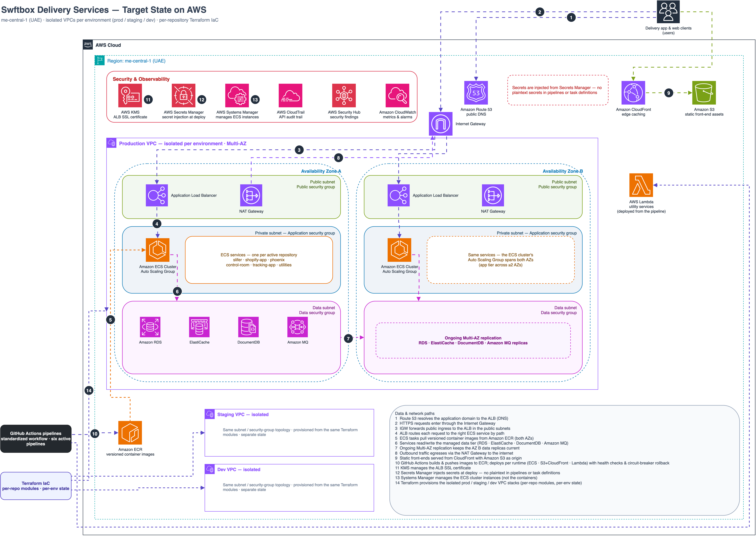Select the 'Data & network paths' legend title
This screenshot has height=544, width=756.
point(415,413)
